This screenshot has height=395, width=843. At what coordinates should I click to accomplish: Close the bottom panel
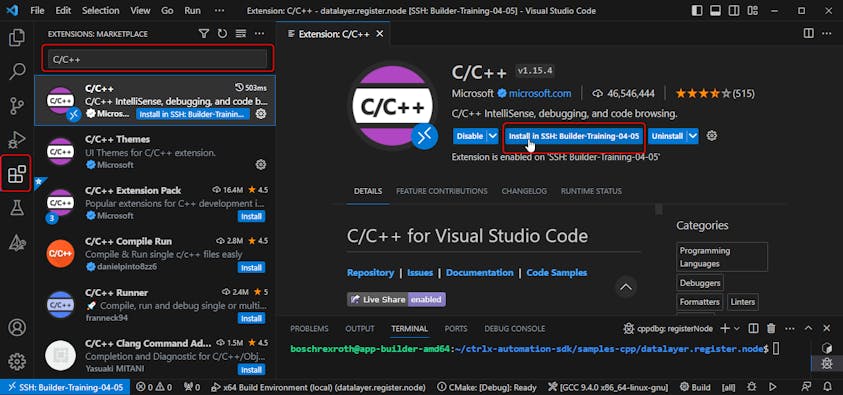pos(827,328)
